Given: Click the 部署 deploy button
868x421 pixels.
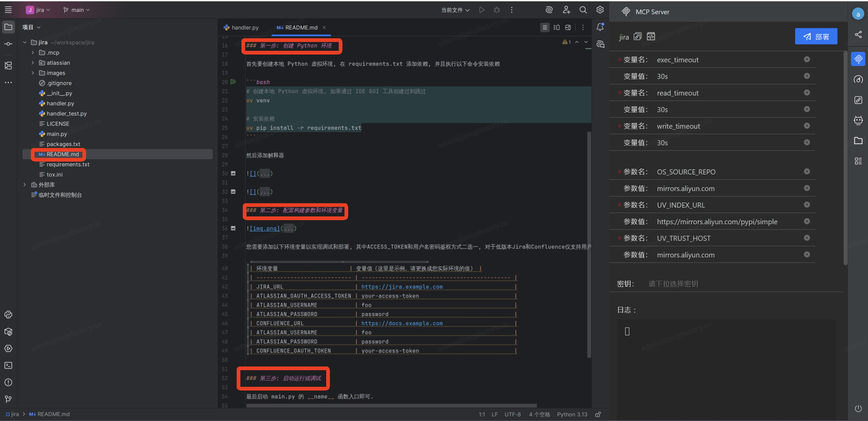Looking at the screenshot, I should pyautogui.click(x=816, y=37).
